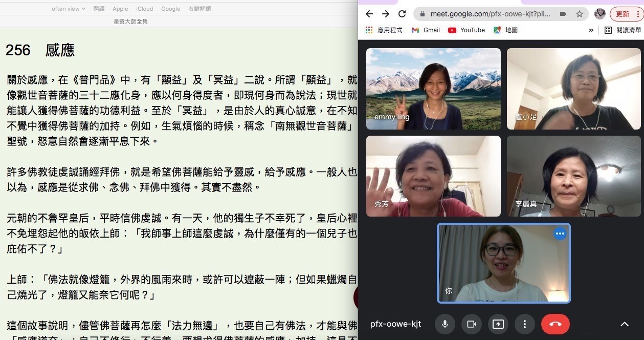Open the three-dot more options menu in call bar
Screen dimensions: 644x340
point(524,324)
